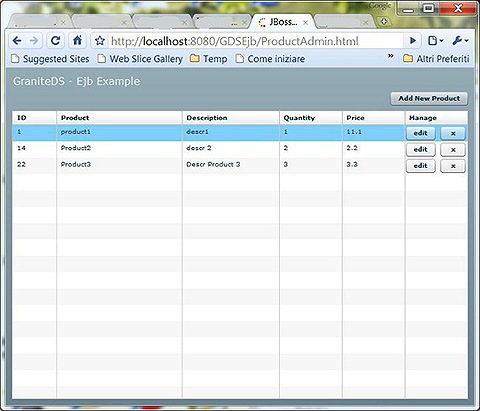Edit the Product3 row

tap(421, 166)
